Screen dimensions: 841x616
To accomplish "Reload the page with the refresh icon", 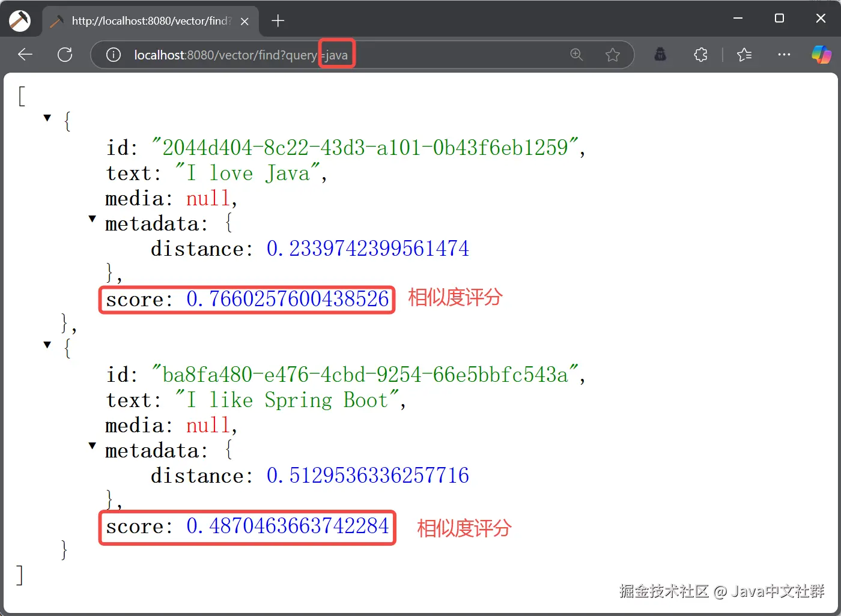I will click(x=65, y=55).
